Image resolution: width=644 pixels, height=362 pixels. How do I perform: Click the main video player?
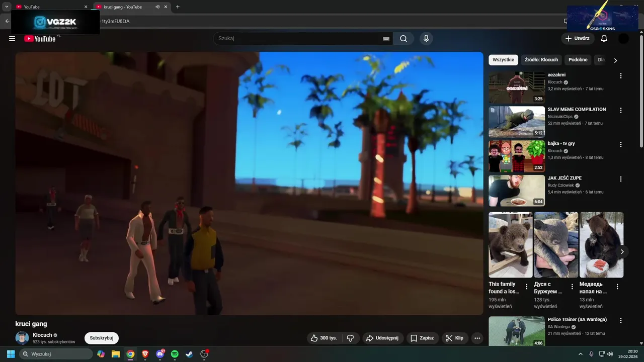pyautogui.click(x=249, y=184)
